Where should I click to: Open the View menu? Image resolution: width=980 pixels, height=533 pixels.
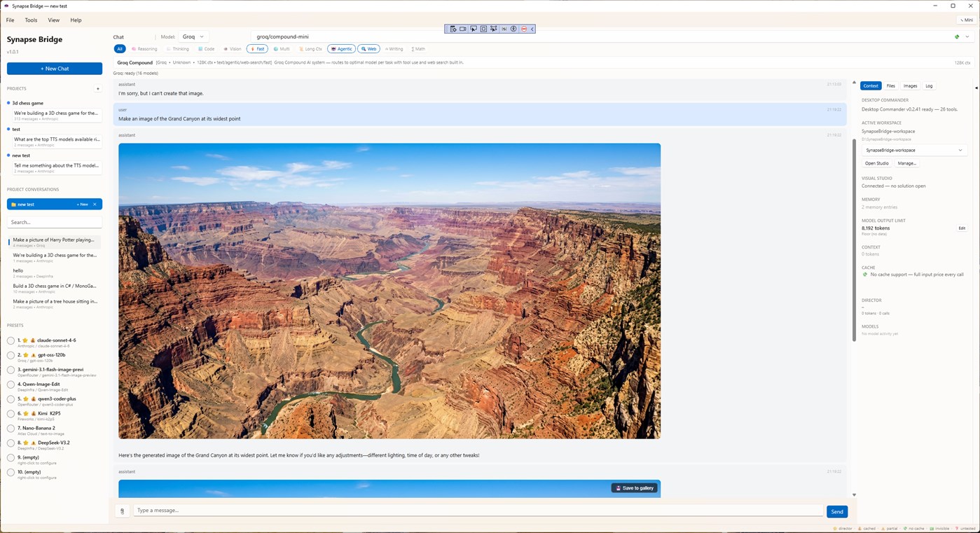click(53, 20)
